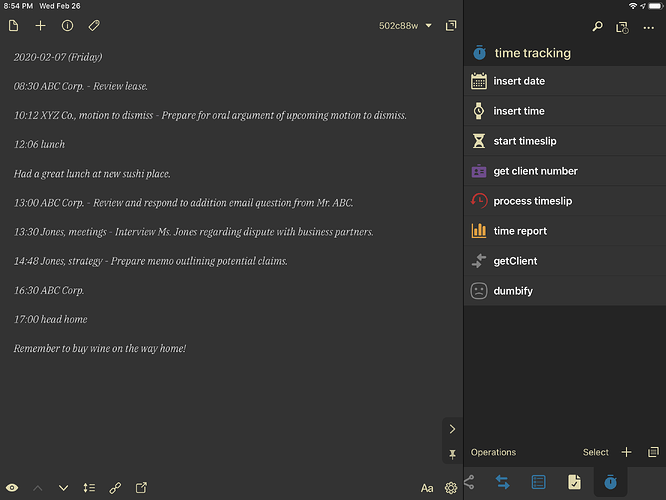Viewport: 666px width, 500px height.
Task: Collapse action panel with chevron arrow
Action: click(x=452, y=429)
